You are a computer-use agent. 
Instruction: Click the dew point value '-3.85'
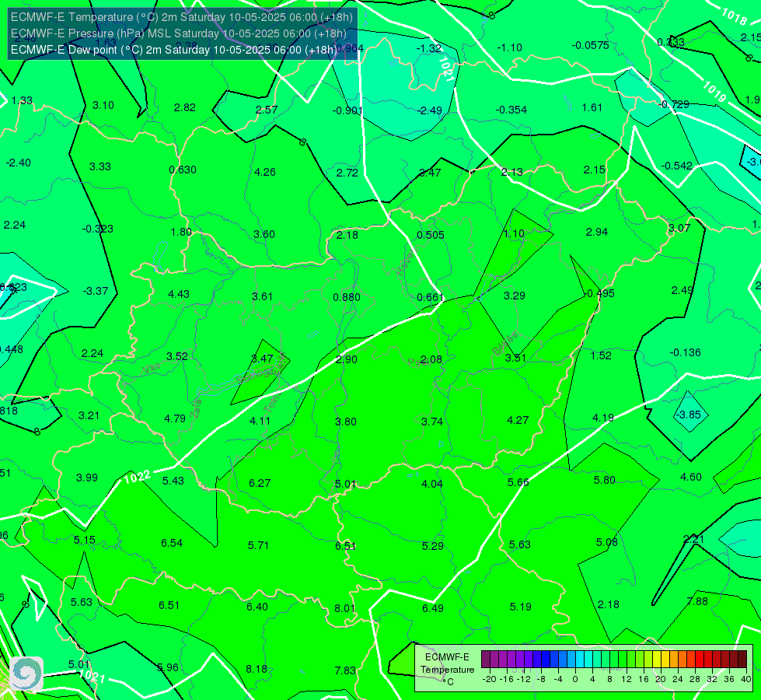(688, 415)
